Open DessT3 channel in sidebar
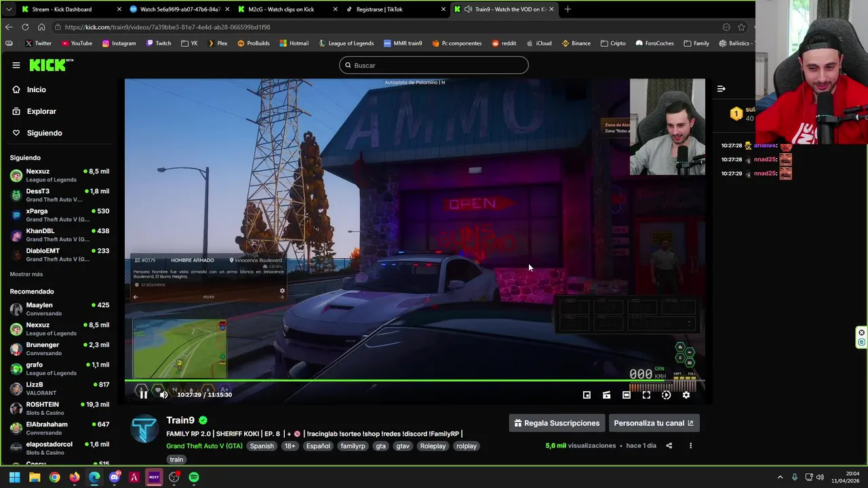This screenshot has height=488, width=868. coord(60,195)
